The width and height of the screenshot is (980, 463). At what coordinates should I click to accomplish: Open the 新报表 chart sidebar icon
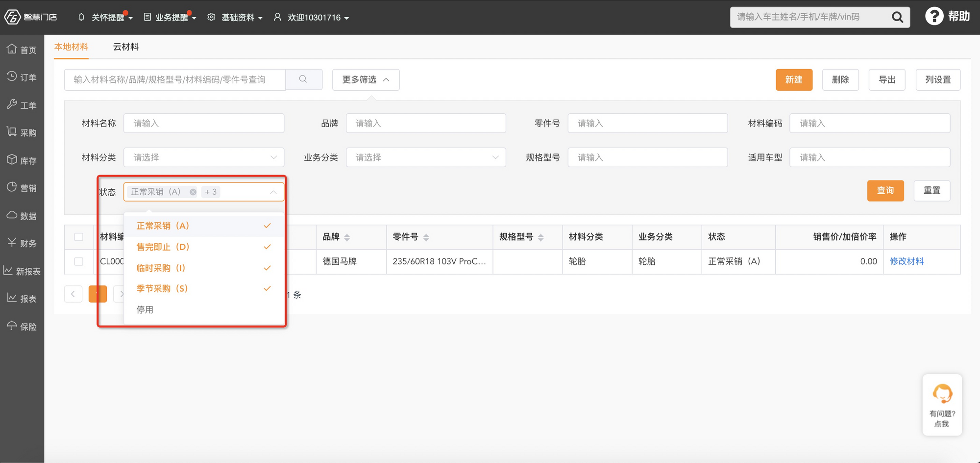click(8, 271)
